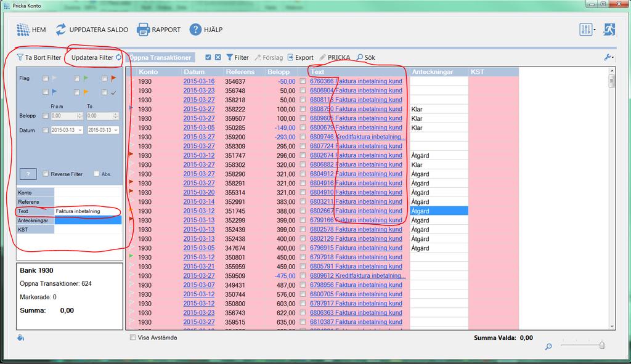The width and height of the screenshot is (631, 364).
Task: Open link 6760366 Faktura inbetalning kund
Action: [356, 81]
